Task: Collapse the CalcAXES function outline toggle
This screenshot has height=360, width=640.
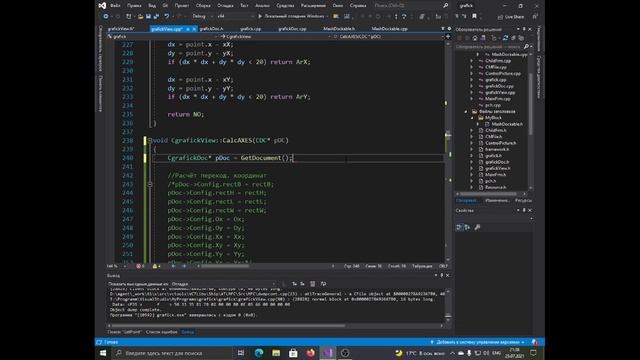Action: click(150, 140)
